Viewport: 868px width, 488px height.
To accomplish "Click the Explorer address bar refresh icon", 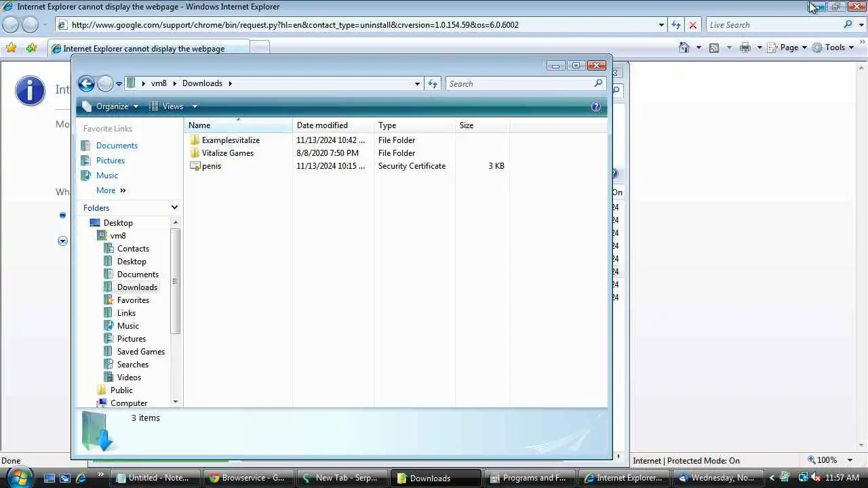I will [433, 83].
